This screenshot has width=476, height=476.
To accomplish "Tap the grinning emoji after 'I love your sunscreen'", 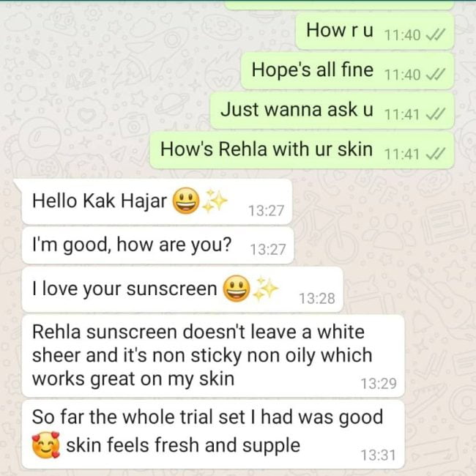I will (x=237, y=289).
